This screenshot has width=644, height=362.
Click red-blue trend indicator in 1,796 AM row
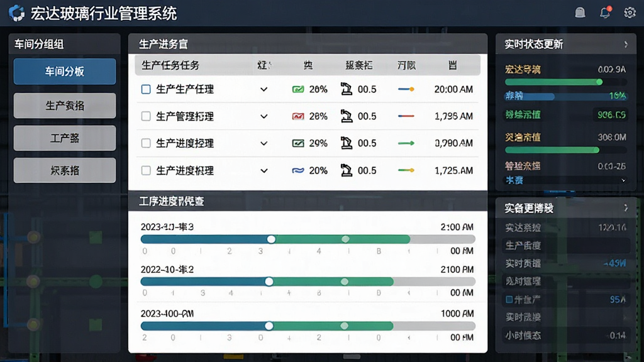coord(406,116)
